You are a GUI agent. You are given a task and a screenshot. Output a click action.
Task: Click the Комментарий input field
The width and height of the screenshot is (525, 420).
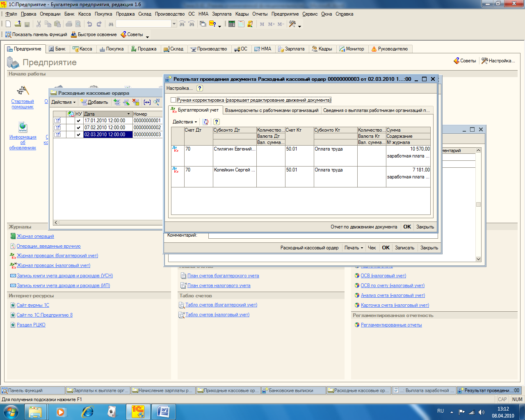point(323,235)
